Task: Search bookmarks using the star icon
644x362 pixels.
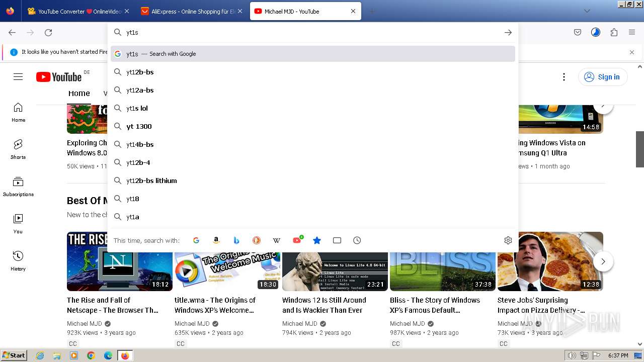Action: click(x=317, y=240)
